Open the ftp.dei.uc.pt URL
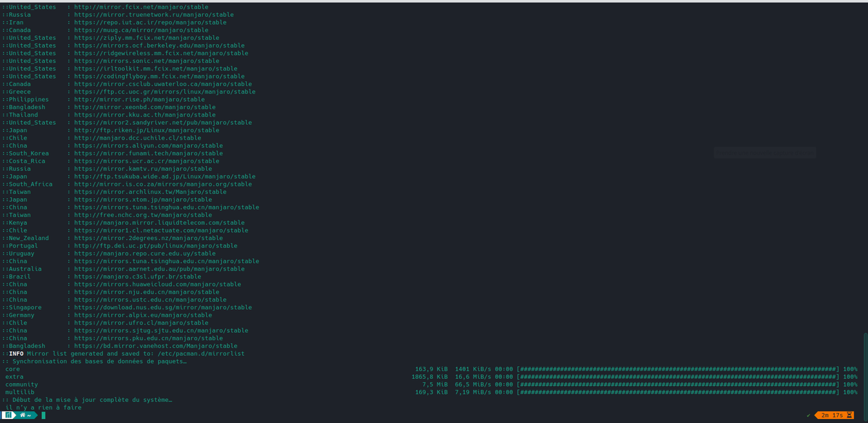Viewport: 868px width, 423px height. coord(156,245)
